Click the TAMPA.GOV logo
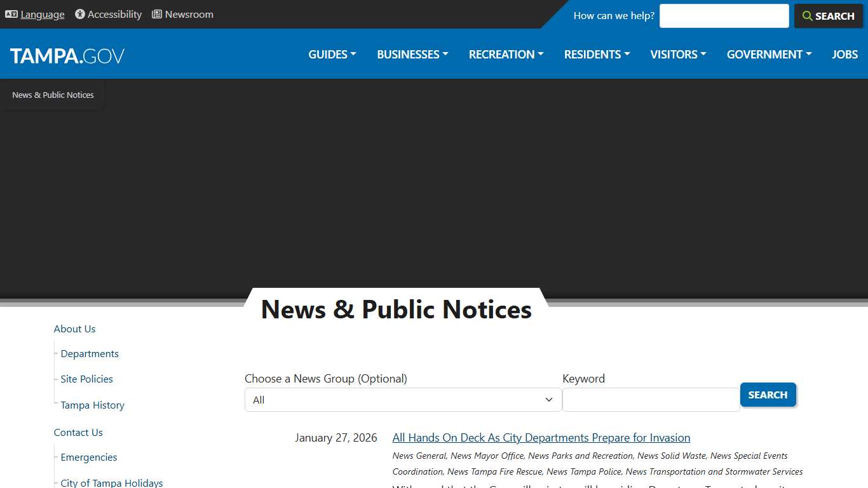 67,55
